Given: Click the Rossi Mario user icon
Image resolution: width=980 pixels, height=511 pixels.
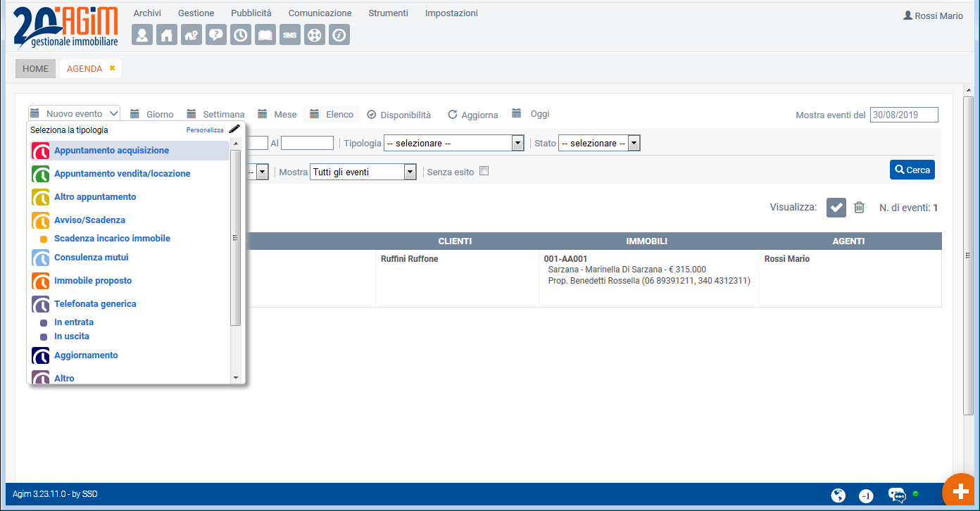Looking at the screenshot, I should coord(907,15).
